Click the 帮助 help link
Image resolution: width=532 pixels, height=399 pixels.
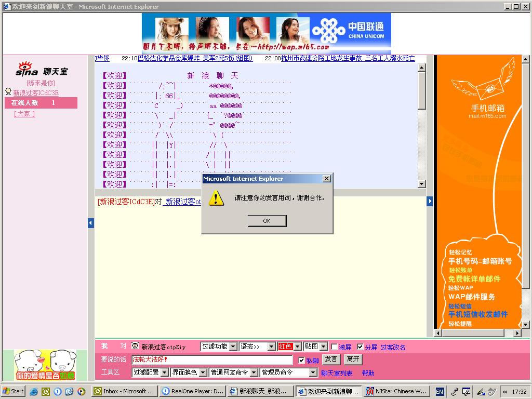pos(368,373)
